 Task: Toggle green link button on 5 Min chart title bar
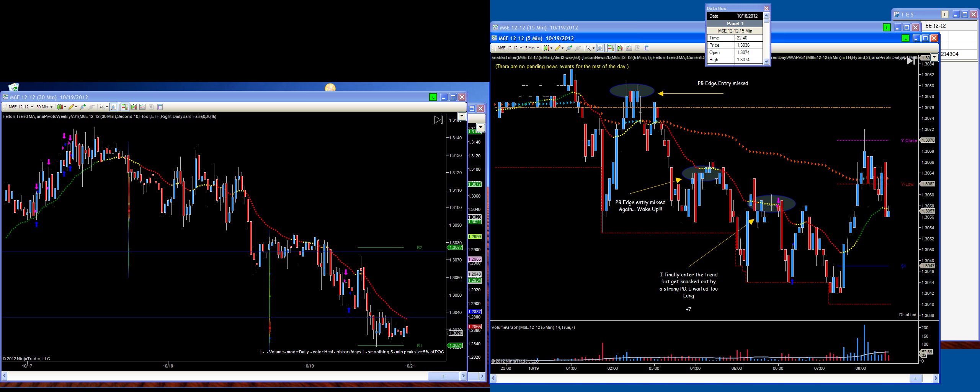(x=905, y=38)
